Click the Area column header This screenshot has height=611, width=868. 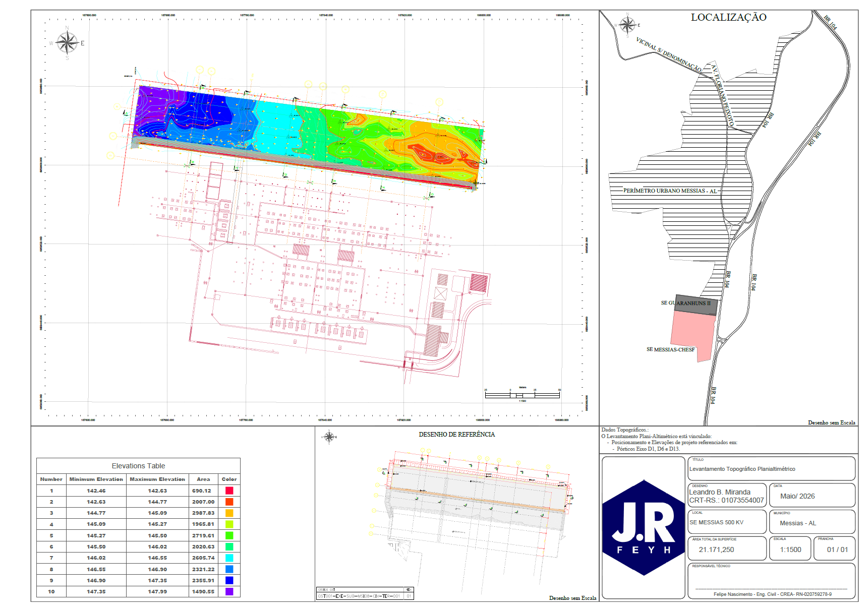pos(203,479)
